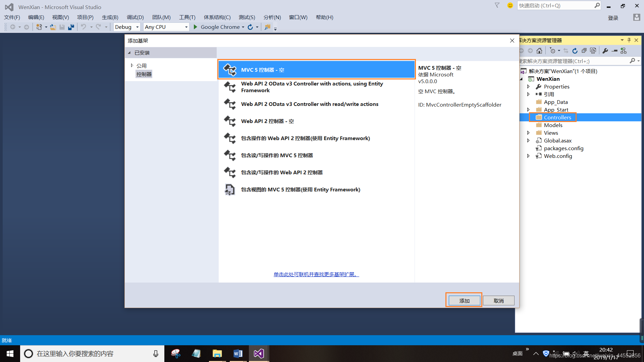Click the Home icon in Solution Explorer
Screen dimensions: 644x362
[539, 51]
